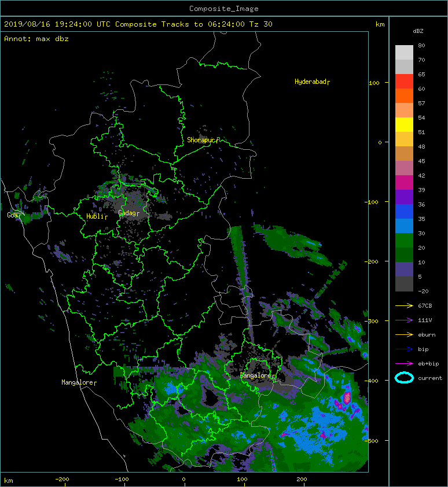Select the dark orange swatch between 60 and 57
The height and width of the screenshot is (487, 448).
[404, 95]
